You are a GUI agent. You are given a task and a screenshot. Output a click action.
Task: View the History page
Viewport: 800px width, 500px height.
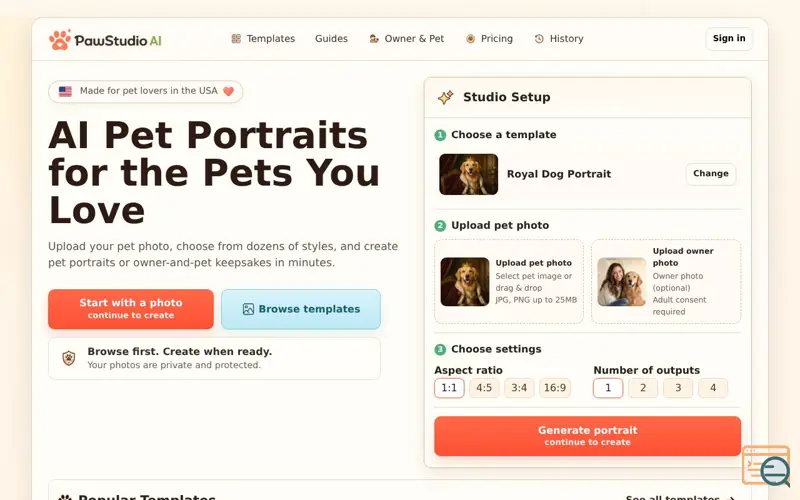[x=559, y=39]
